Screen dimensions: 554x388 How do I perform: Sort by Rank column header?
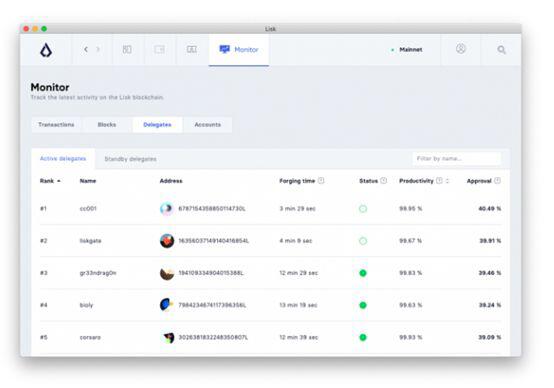click(50, 181)
